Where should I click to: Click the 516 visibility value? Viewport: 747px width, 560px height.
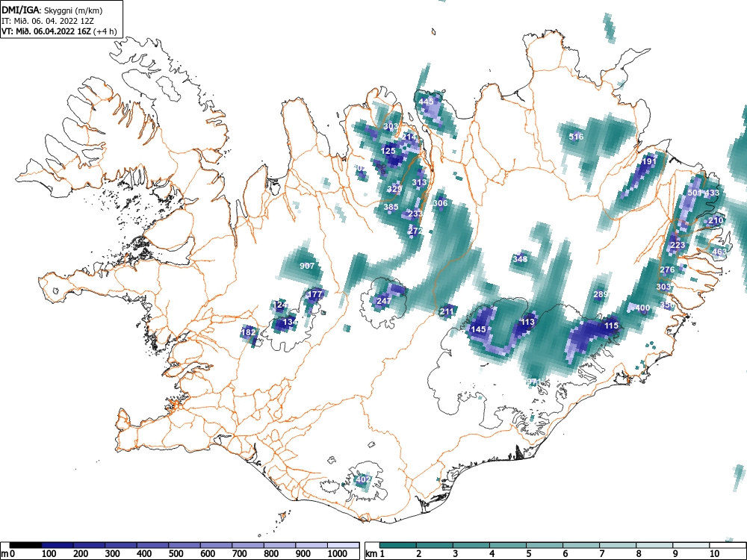tap(576, 137)
